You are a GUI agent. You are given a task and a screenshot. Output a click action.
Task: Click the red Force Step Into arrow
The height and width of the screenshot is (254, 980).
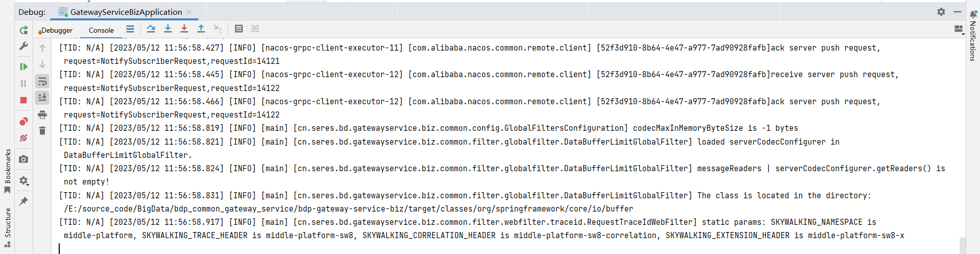pos(184,29)
